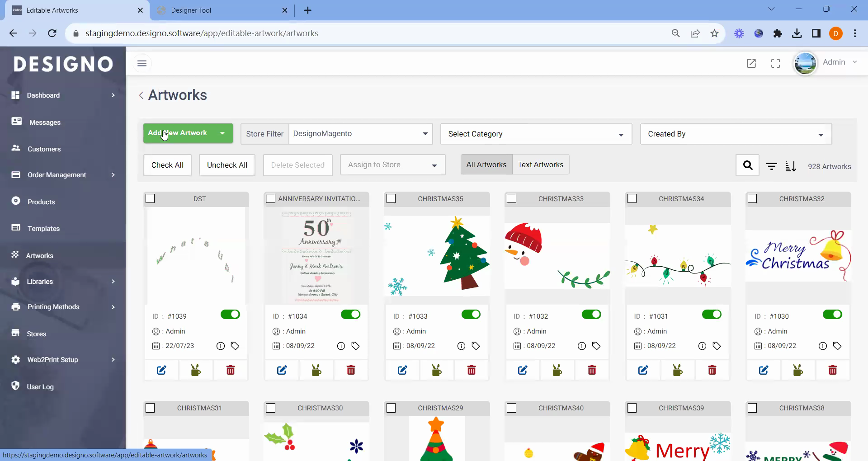Click the sort order icon

[790, 166]
